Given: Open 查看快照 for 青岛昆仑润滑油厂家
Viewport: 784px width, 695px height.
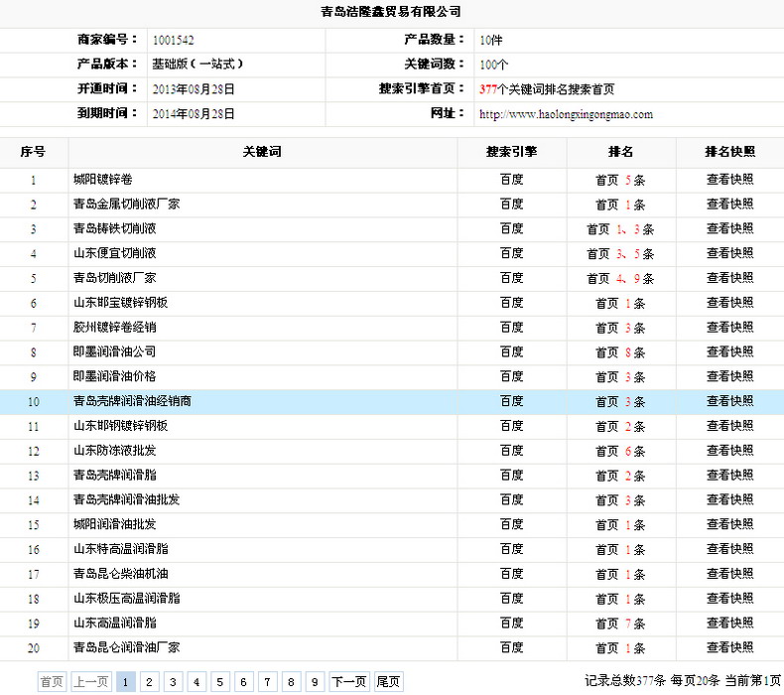Looking at the screenshot, I should pos(729,647).
